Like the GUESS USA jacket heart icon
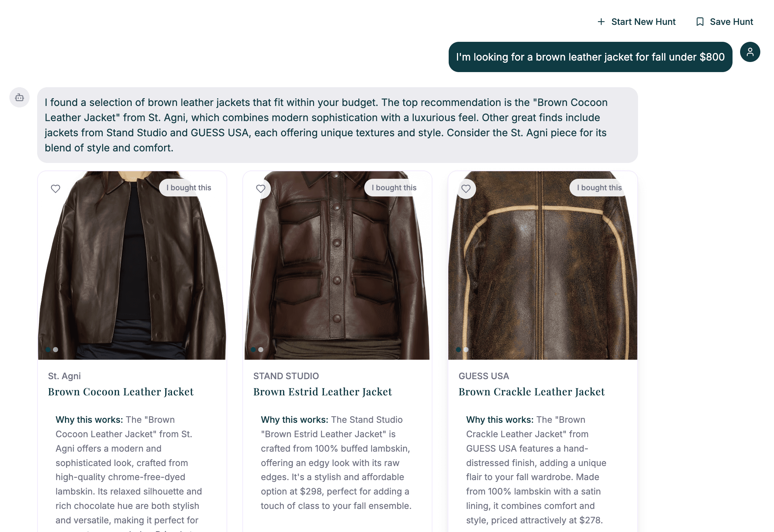Viewport: 774px width, 532px height. tap(466, 189)
